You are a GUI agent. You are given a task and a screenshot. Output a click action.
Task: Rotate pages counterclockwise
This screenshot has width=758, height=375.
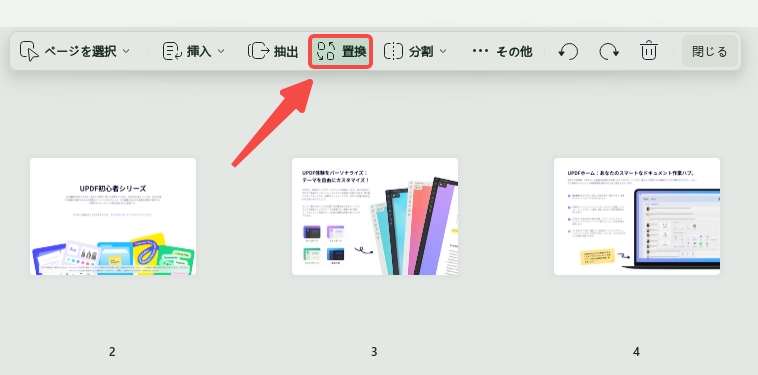(x=568, y=51)
